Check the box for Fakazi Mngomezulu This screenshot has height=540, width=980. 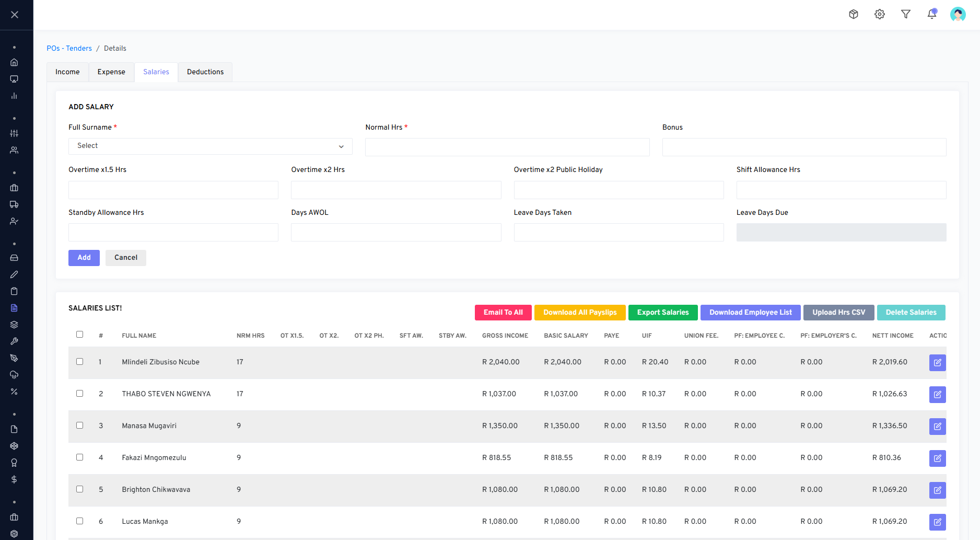tap(79, 457)
